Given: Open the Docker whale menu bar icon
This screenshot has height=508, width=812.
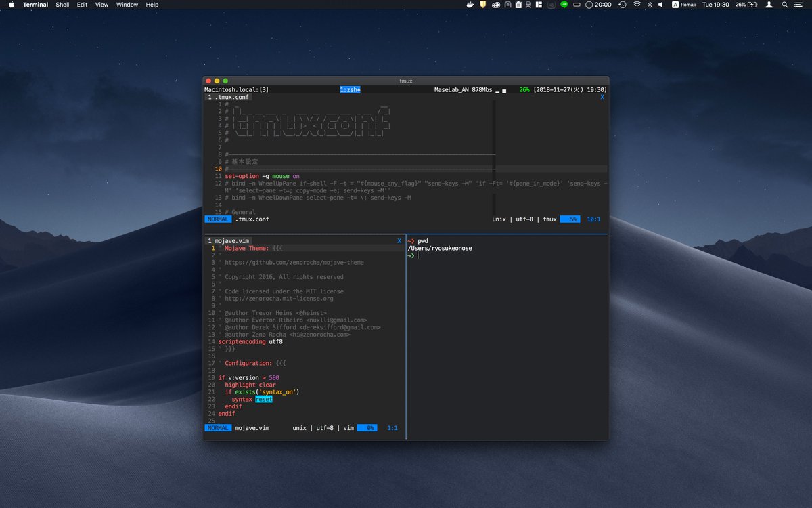Looking at the screenshot, I should (x=470, y=5).
